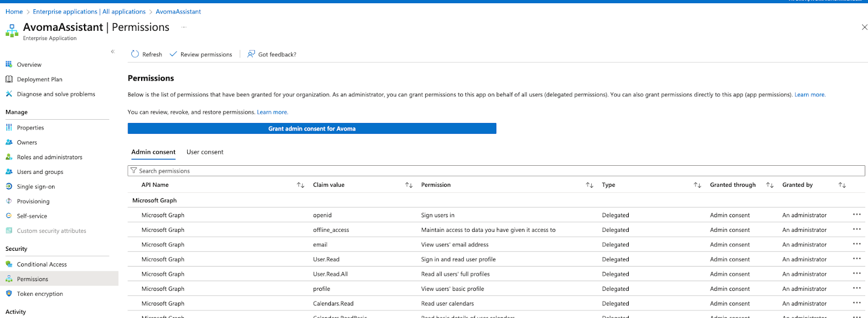868x318 pixels.
Task: Select the offline_access claim value cell
Action: [331, 230]
